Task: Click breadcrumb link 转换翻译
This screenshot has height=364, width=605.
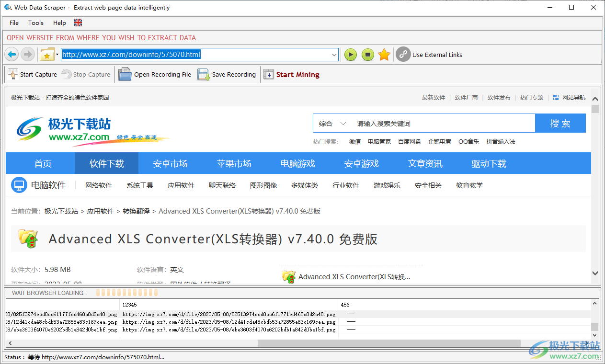Action: pyautogui.click(x=136, y=211)
